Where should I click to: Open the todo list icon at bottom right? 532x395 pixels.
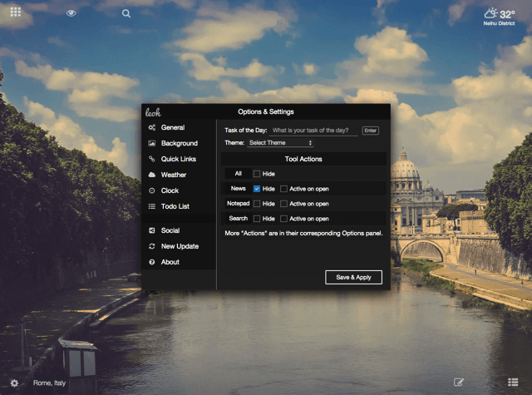[513, 383]
